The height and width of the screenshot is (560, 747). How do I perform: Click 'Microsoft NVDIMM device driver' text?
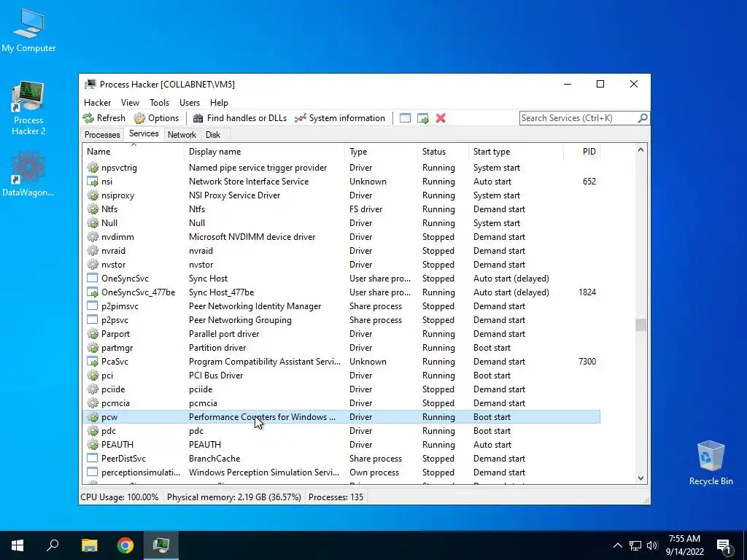pyautogui.click(x=252, y=237)
